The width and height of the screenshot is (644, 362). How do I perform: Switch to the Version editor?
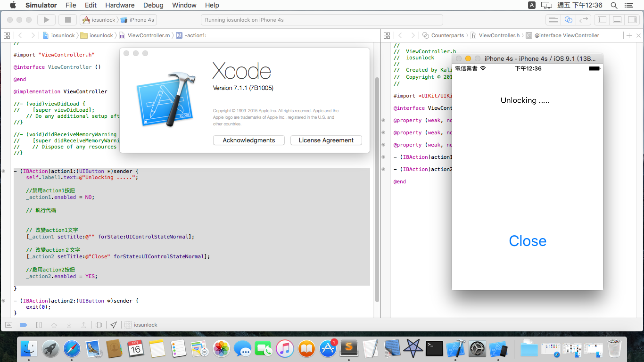pyautogui.click(x=584, y=20)
